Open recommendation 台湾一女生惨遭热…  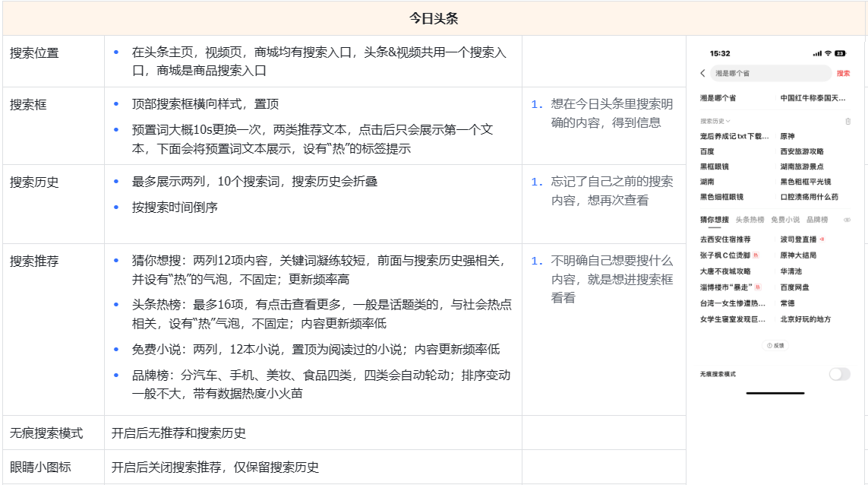pos(732,303)
